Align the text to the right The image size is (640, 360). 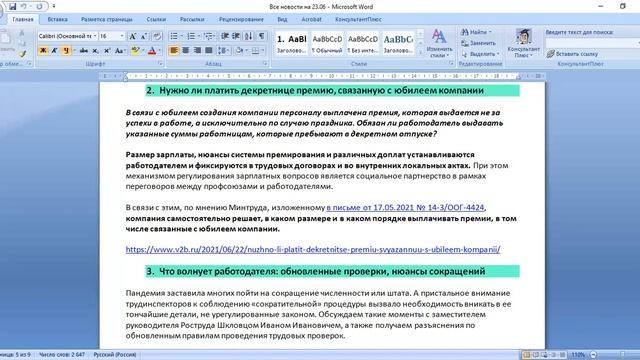coord(198,51)
